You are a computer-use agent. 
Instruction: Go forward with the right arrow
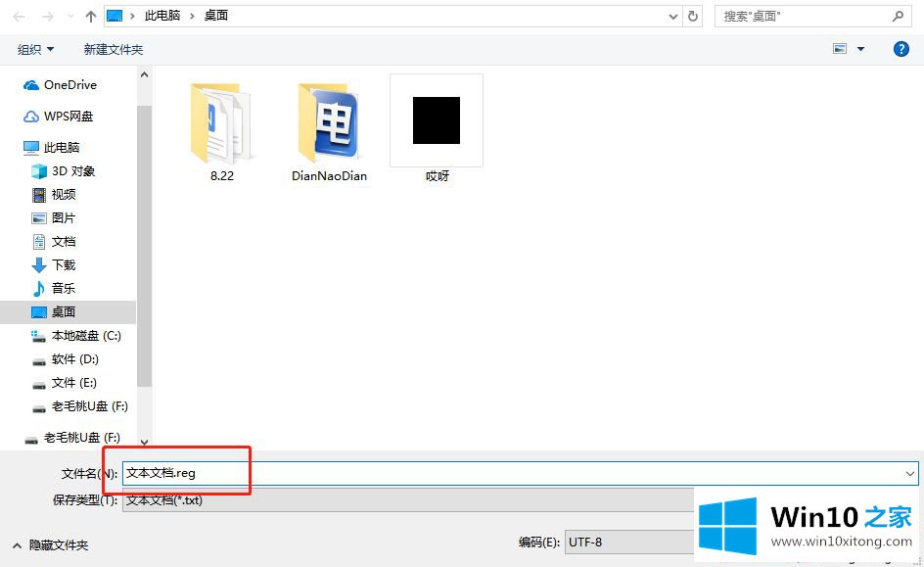48,17
